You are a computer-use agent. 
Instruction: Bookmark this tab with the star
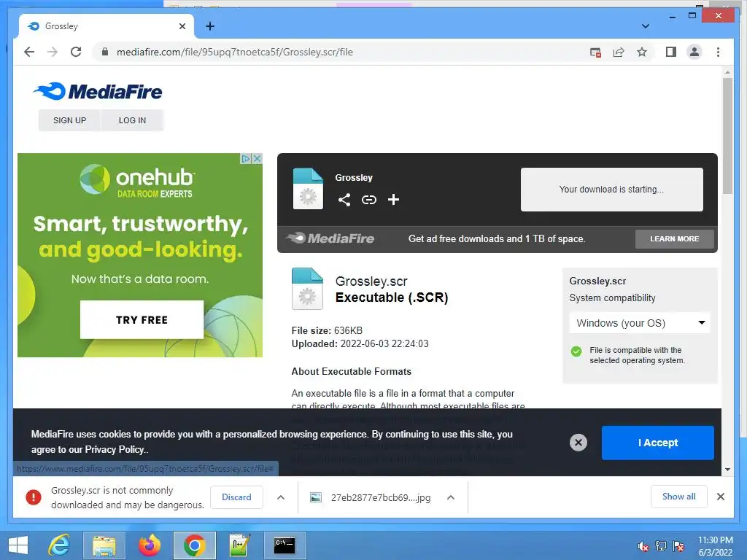(642, 52)
